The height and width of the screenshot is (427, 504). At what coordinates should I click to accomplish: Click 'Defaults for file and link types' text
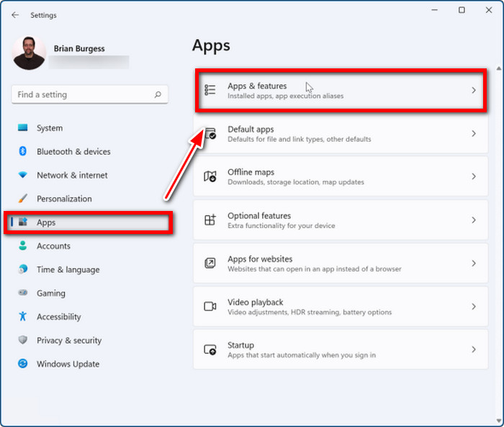click(x=300, y=139)
